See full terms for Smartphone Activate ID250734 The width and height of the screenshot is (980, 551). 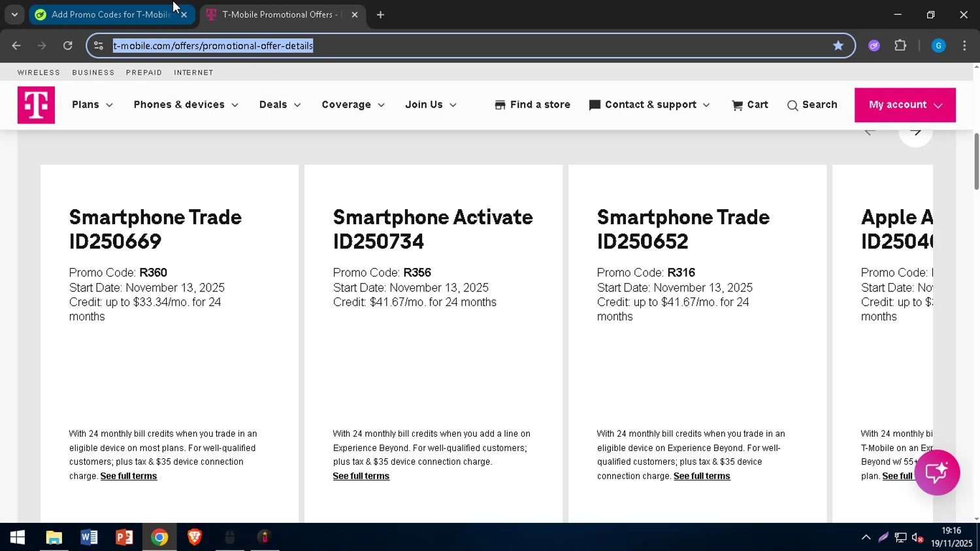point(361,476)
